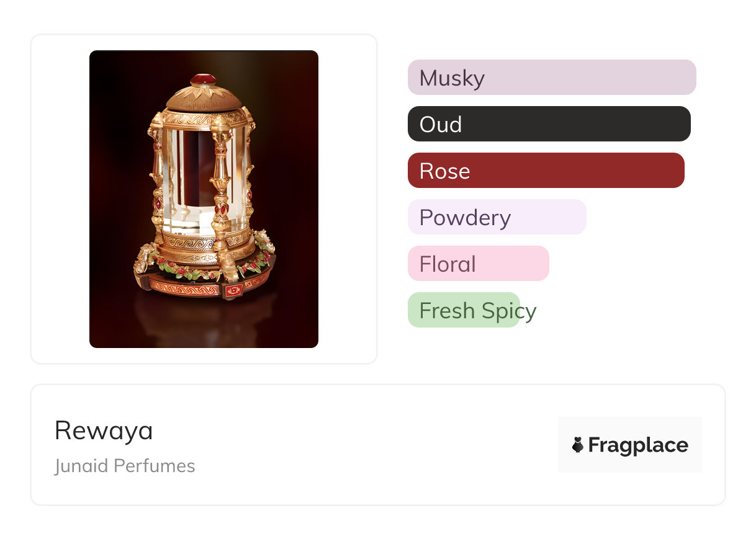The height and width of the screenshot is (536, 756).
Task: Click the flower garland around the bottle base
Action: tap(186, 270)
